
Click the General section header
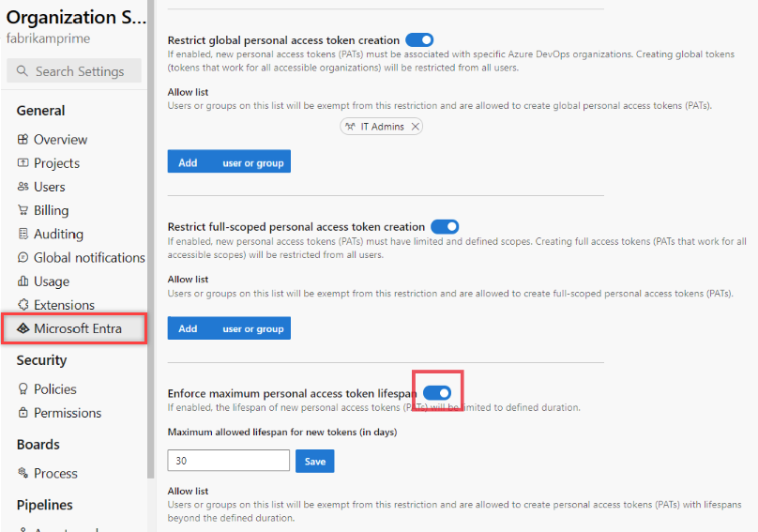(40, 111)
